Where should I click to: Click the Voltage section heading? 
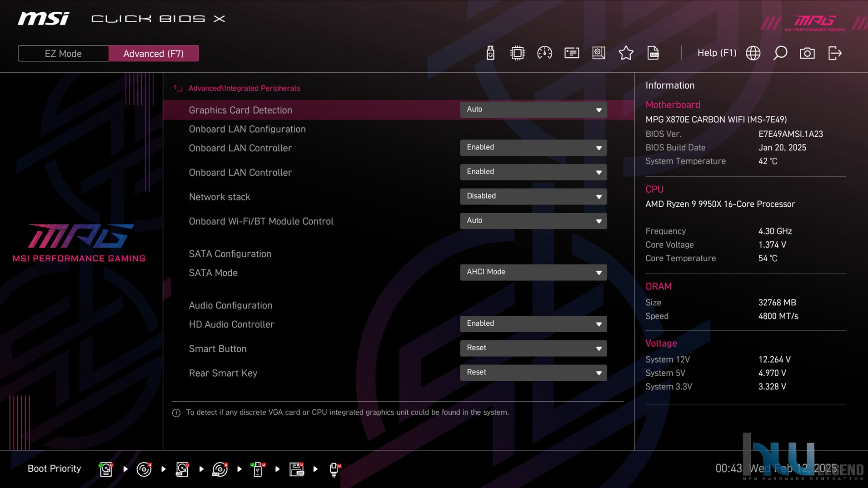(661, 344)
